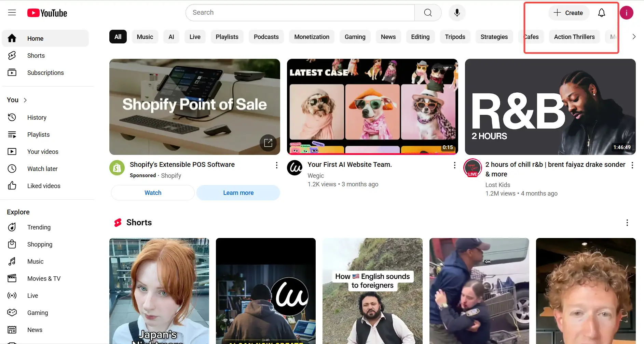Click the Watch later clock icon

tap(12, 169)
